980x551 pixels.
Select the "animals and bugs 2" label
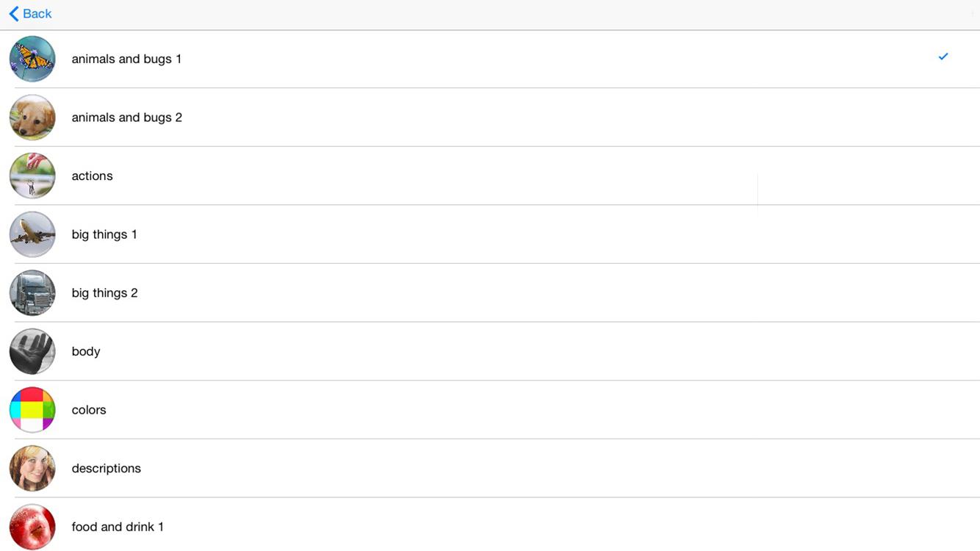tap(126, 118)
